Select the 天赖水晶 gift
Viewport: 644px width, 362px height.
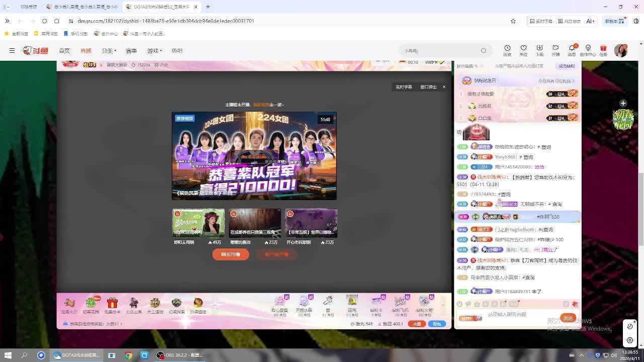point(304,305)
